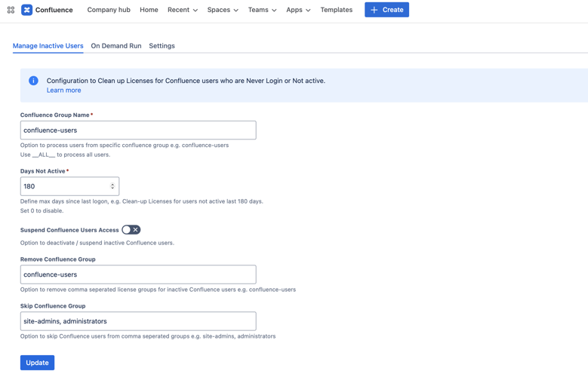588x374 pixels.
Task: Open the Settings tab
Action: click(x=162, y=46)
